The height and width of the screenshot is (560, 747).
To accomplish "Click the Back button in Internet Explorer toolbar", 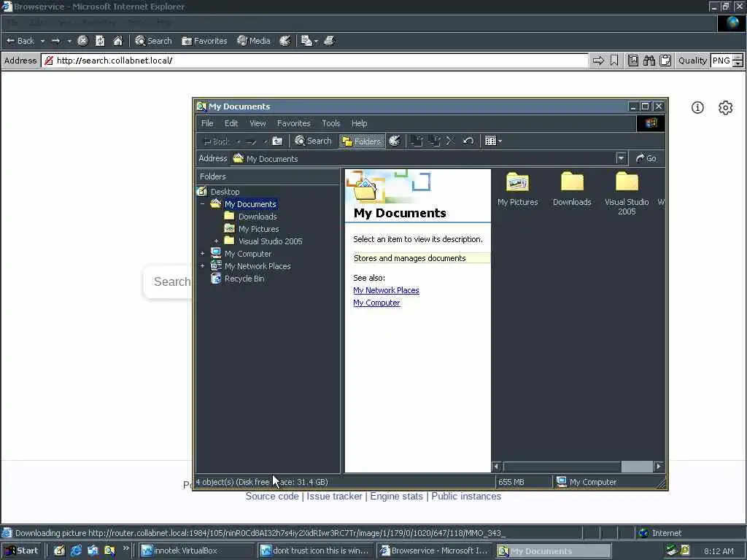I will coord(20,41).
